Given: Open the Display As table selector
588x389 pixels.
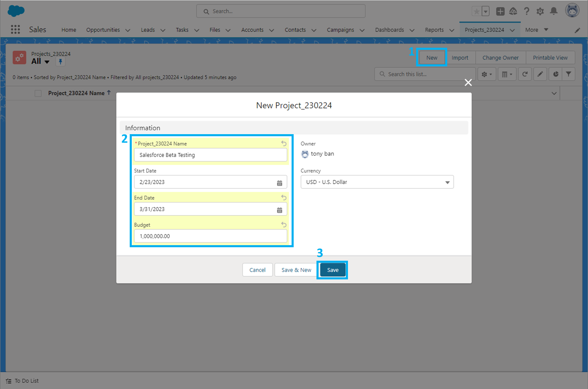Looking at the screenshot, I should pyautogui.click(x=507, y=74).
